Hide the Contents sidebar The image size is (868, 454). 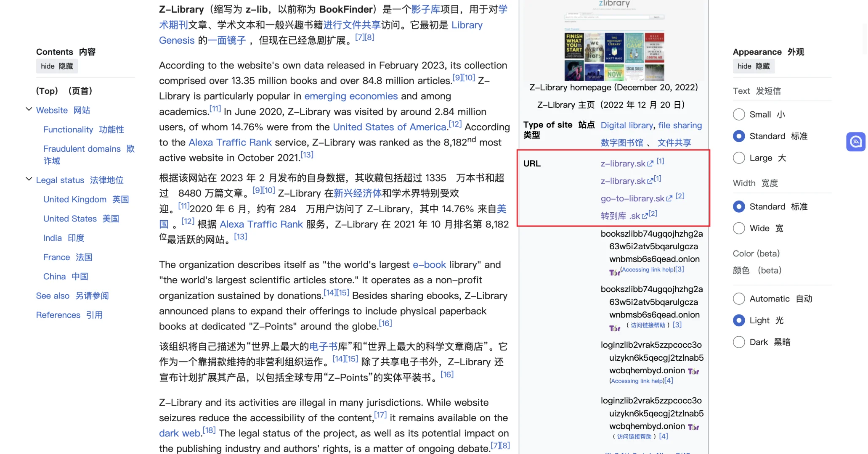[57, 66]
